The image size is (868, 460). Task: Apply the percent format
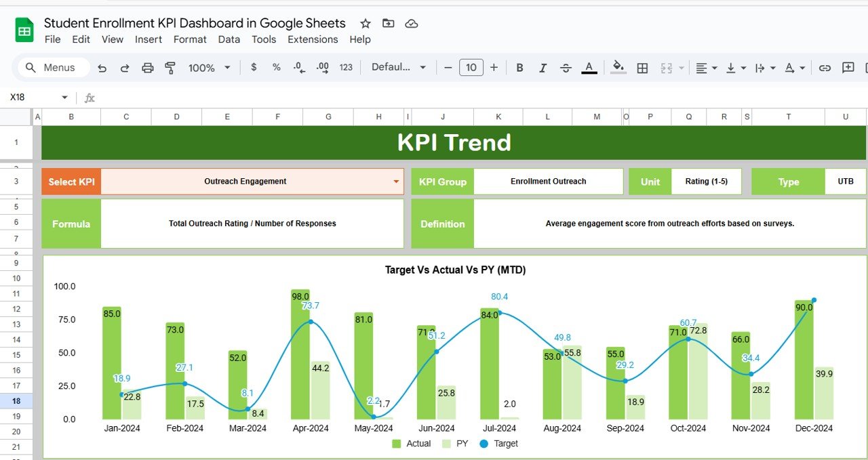point(275,67)
